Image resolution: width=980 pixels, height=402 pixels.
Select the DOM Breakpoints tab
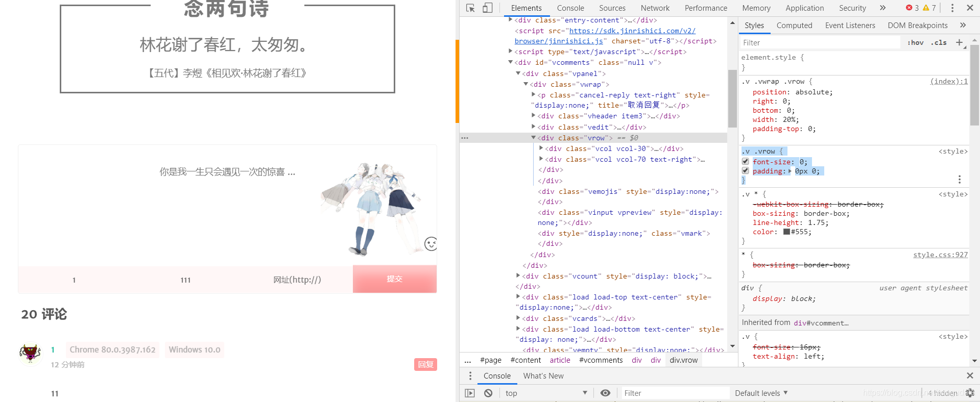tap(917, 25)
